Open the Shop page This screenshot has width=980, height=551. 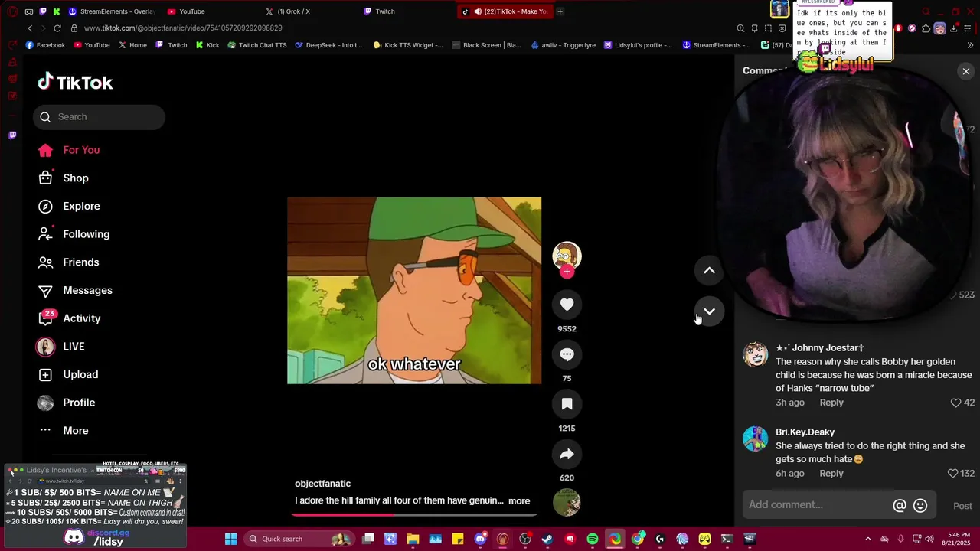pyautogui.click(x=64, y=178)
